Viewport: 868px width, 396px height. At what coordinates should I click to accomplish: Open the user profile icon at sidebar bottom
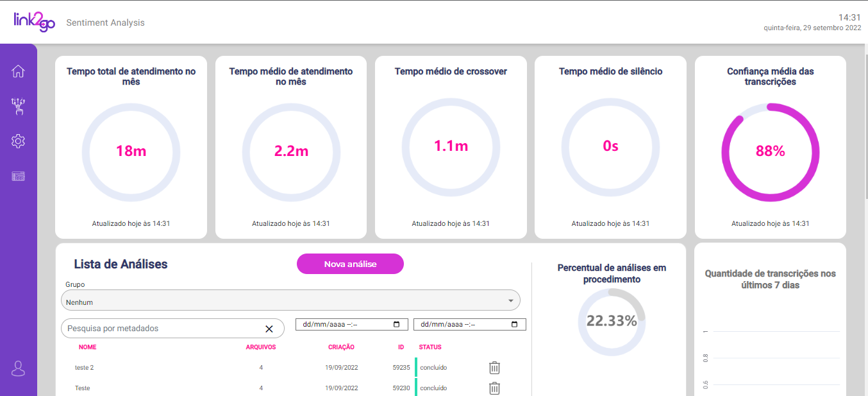tap(18, 368)
